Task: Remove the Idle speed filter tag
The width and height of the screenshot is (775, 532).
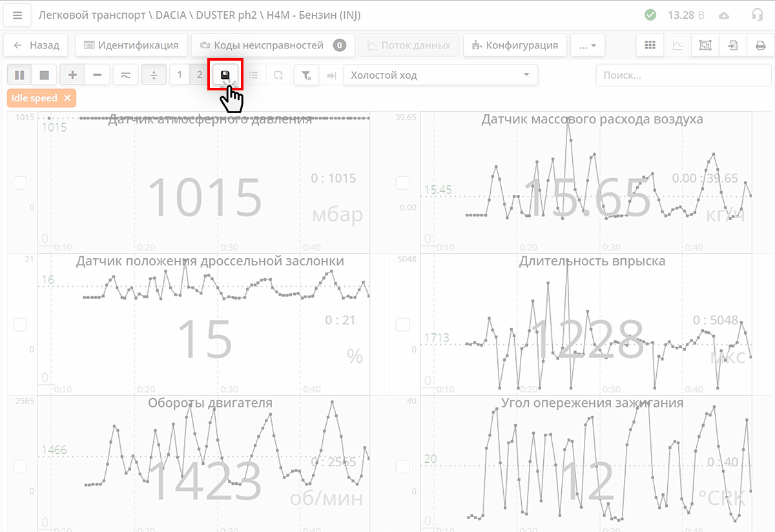Action: pos(68,97)
